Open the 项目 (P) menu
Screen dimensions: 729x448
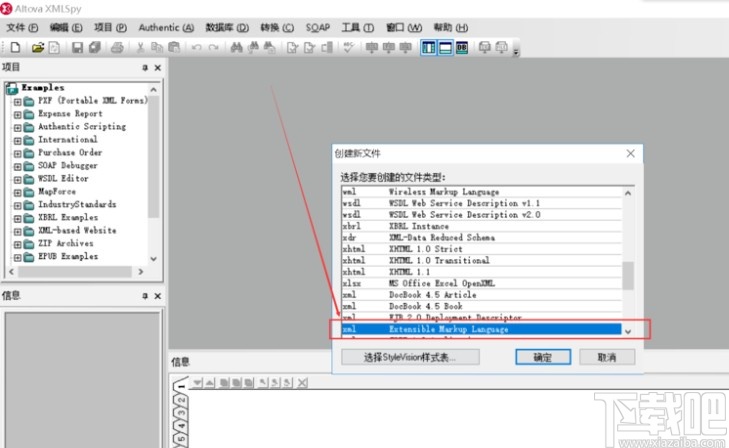point(110,27)
